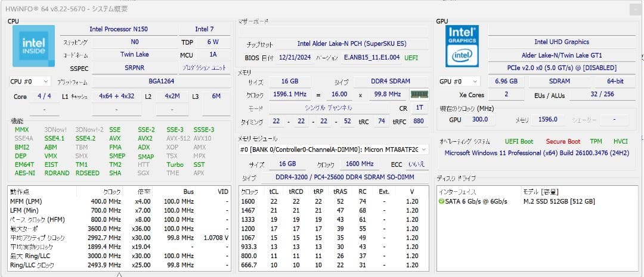
Task: Click the Intel Processor N150 name field
Action: [118, 29]
